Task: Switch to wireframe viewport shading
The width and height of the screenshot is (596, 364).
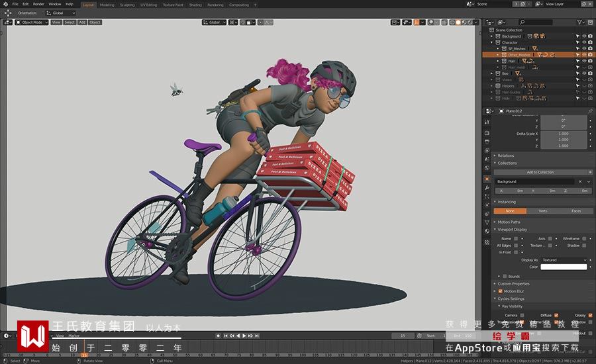Action: [x=452, y=23]
